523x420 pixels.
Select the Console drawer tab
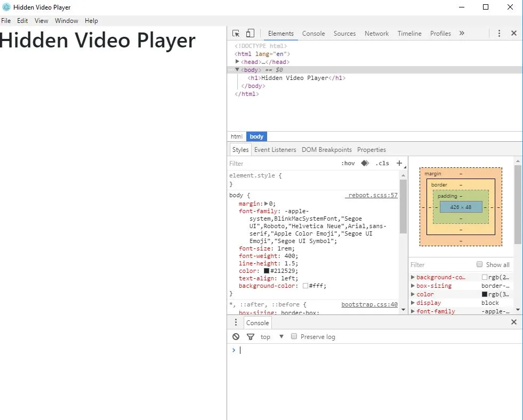tap(258, 322)
